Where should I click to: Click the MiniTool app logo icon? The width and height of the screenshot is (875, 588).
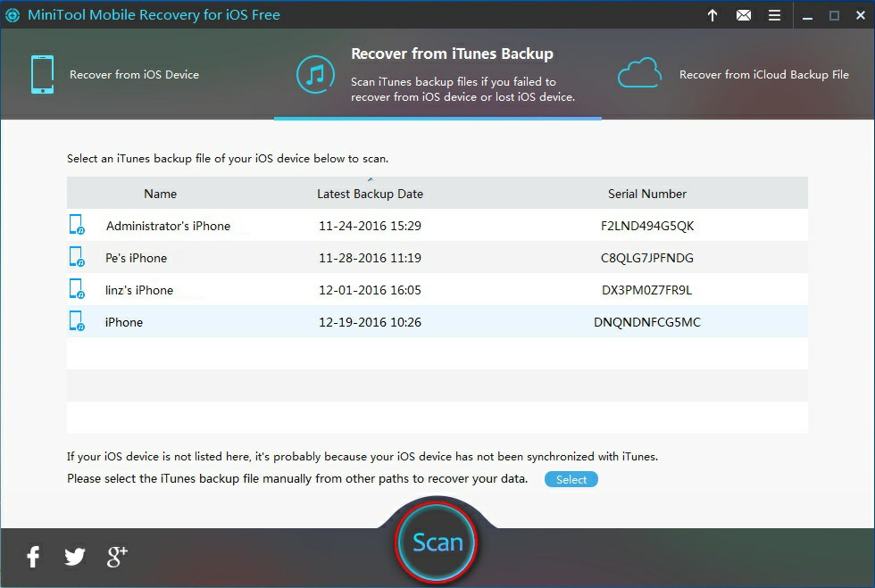(x=12, y=15)
